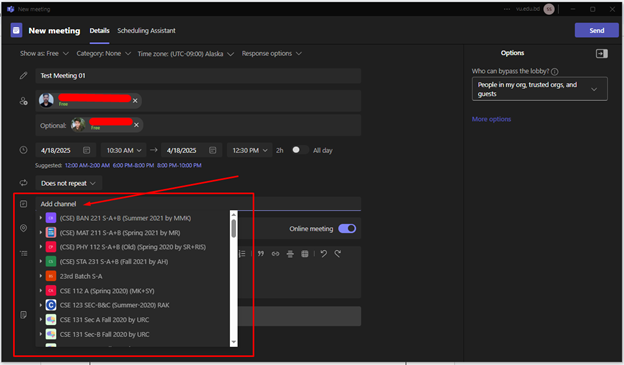Click the (CSE) PHY 112 team avatar icon
The image size is (624, 365).
coord(51,247)
